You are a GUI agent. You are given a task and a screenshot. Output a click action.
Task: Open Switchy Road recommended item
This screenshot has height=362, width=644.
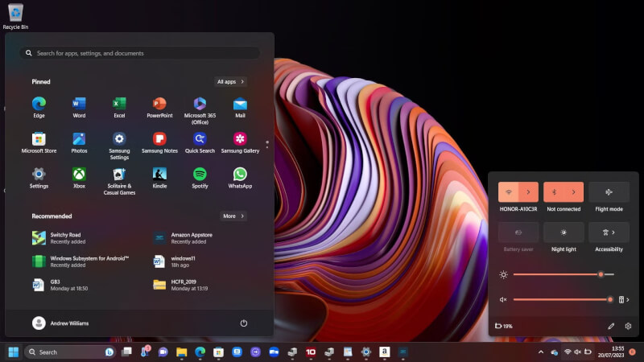[60, 238]
